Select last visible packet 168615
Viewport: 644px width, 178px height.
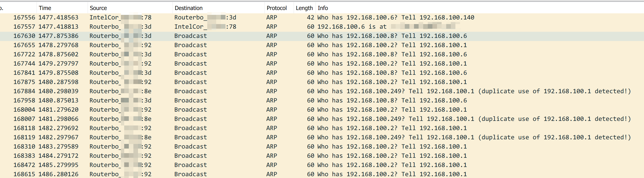click(x=24, y=174)
